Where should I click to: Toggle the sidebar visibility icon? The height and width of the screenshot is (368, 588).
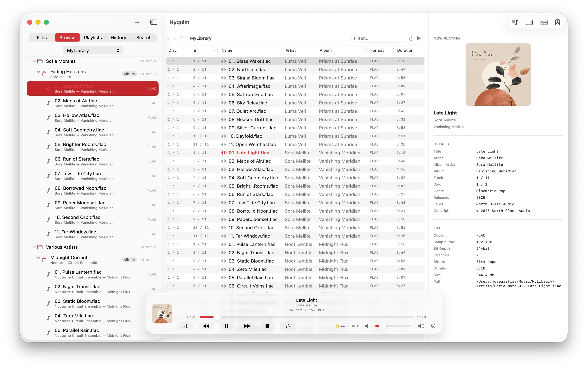[x=154, y=22]
